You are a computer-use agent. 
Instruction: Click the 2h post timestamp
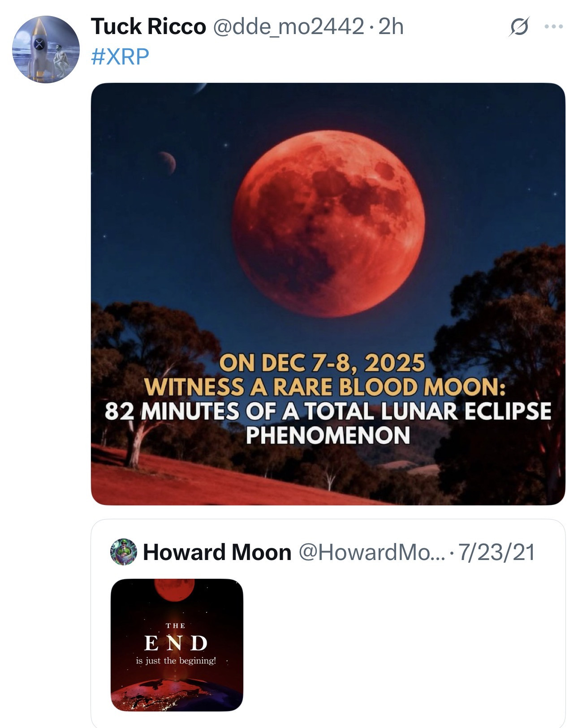(x=391, y=27)
